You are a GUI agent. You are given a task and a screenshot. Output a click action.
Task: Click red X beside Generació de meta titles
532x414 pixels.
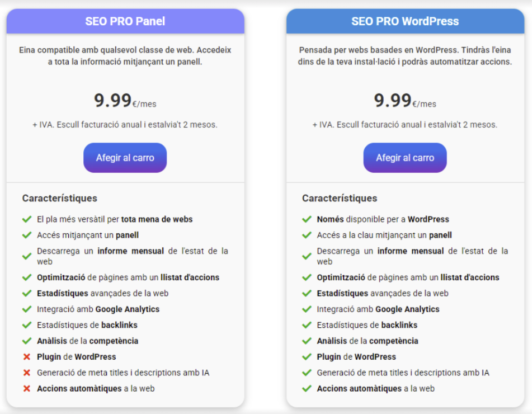pyautogui.click(x=26, y=373)
